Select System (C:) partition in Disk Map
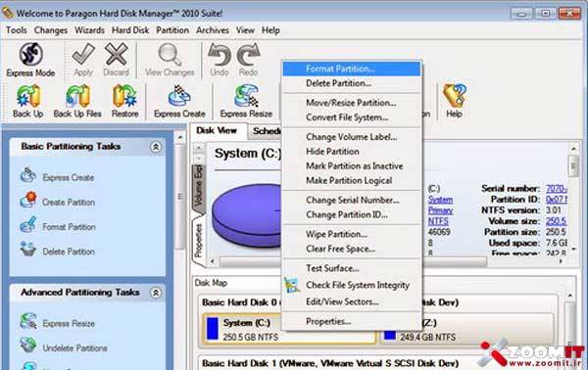 (x=289, y=329)
